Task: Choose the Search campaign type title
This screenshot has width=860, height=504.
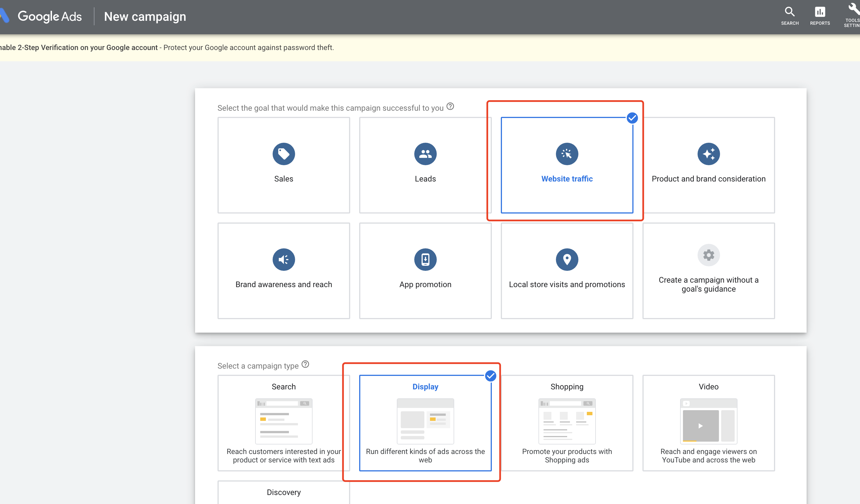Action: click(284, 387)
